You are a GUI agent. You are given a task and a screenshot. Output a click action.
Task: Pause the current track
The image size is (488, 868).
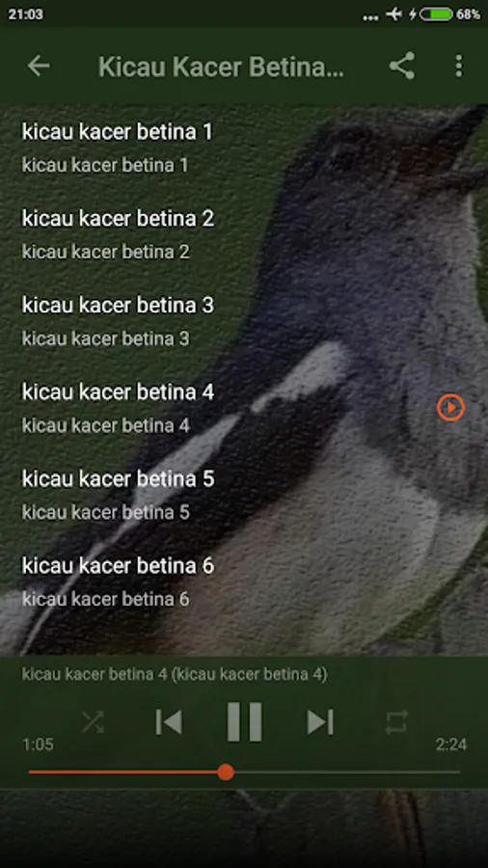pos(244,721)
